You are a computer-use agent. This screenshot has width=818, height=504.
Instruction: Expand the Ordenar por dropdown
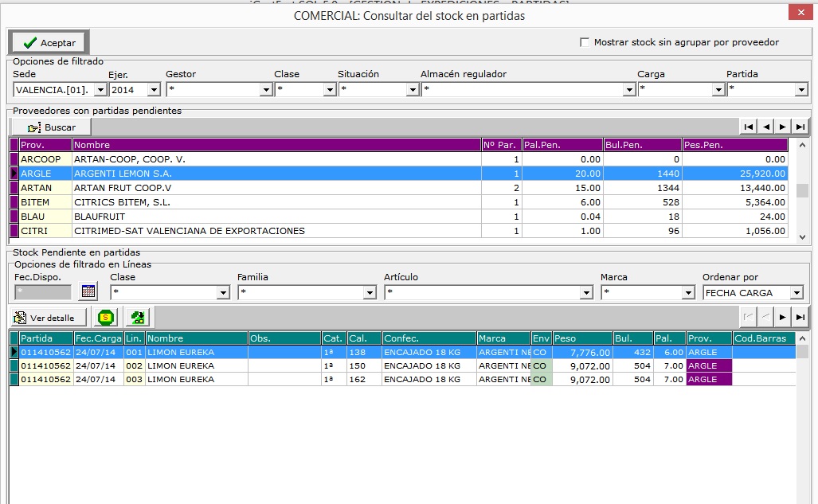tap(796, 293)
